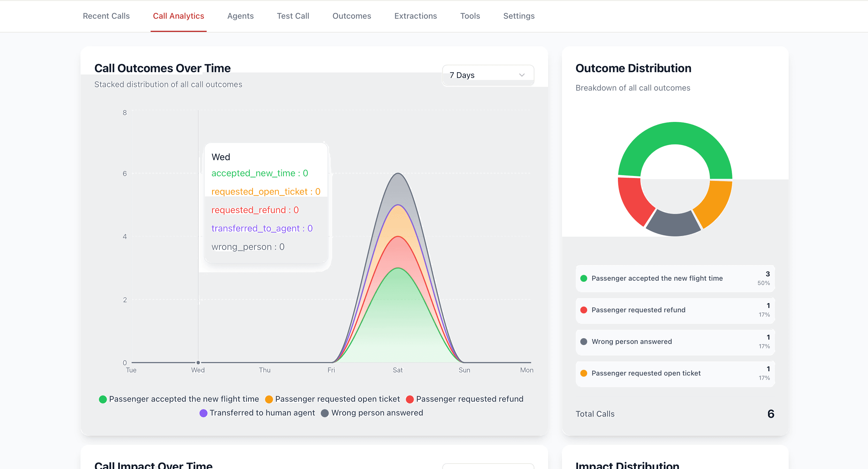The image size is (868, 469).
Task: Open the Settings tab
Action: click(519, 16)
